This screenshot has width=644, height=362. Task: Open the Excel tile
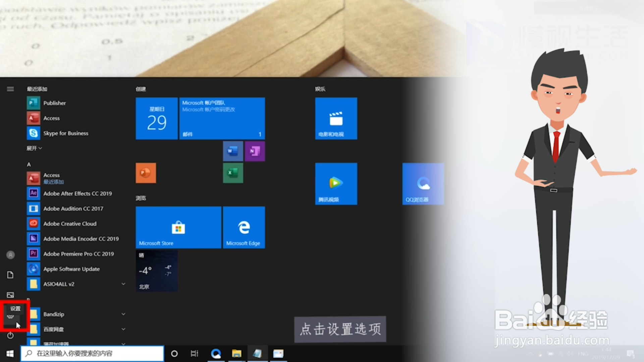coord(233,173)
